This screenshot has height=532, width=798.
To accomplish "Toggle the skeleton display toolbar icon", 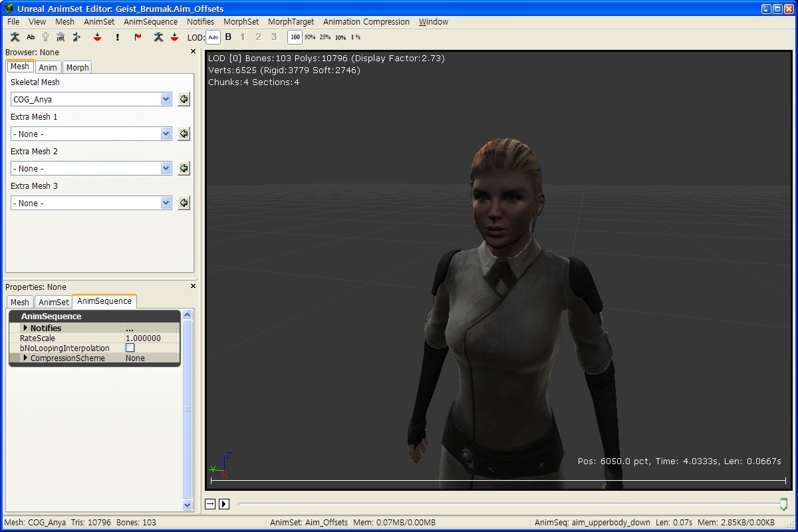I will [x=15, y=37].
